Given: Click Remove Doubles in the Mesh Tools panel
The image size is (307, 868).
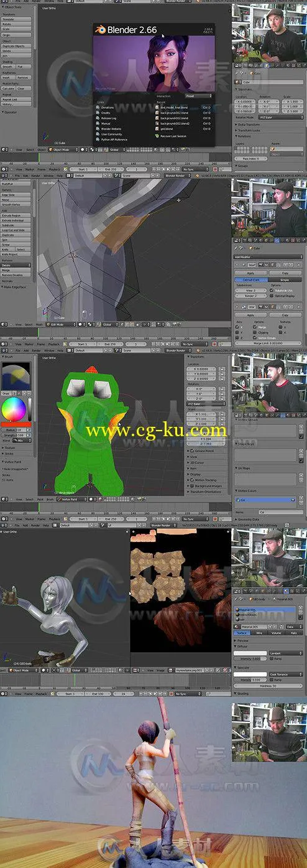Looking at the screenshot, I should 16,274.
